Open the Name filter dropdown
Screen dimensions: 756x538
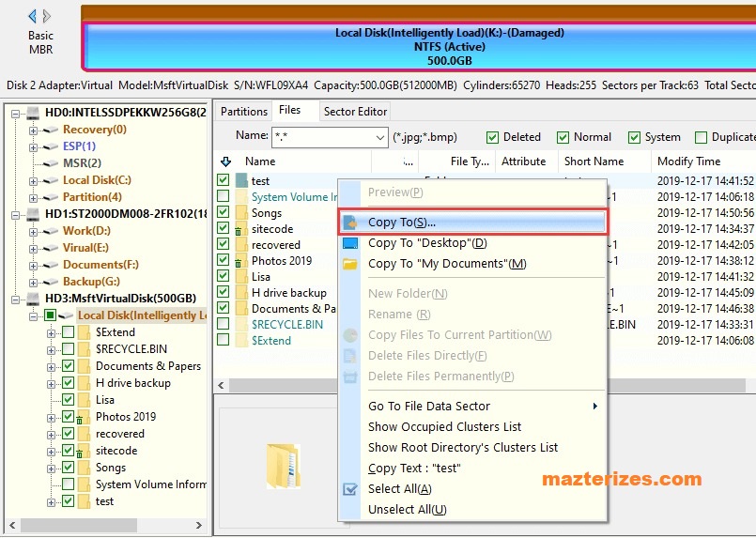(380, 137)
